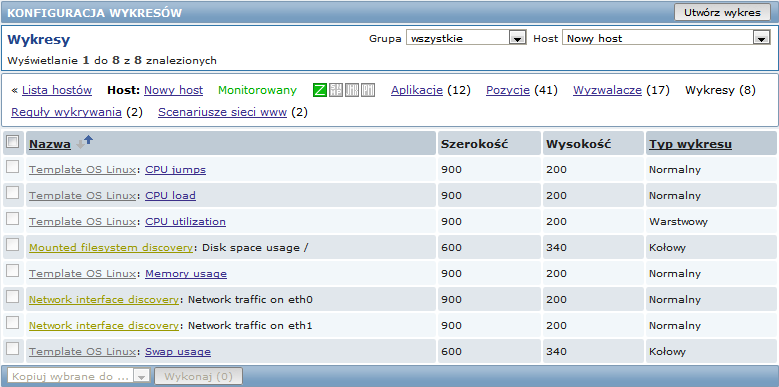This screenshot has width=779, height=387.
Task: Open the Aplikacje section link
Action: point(417,90)
